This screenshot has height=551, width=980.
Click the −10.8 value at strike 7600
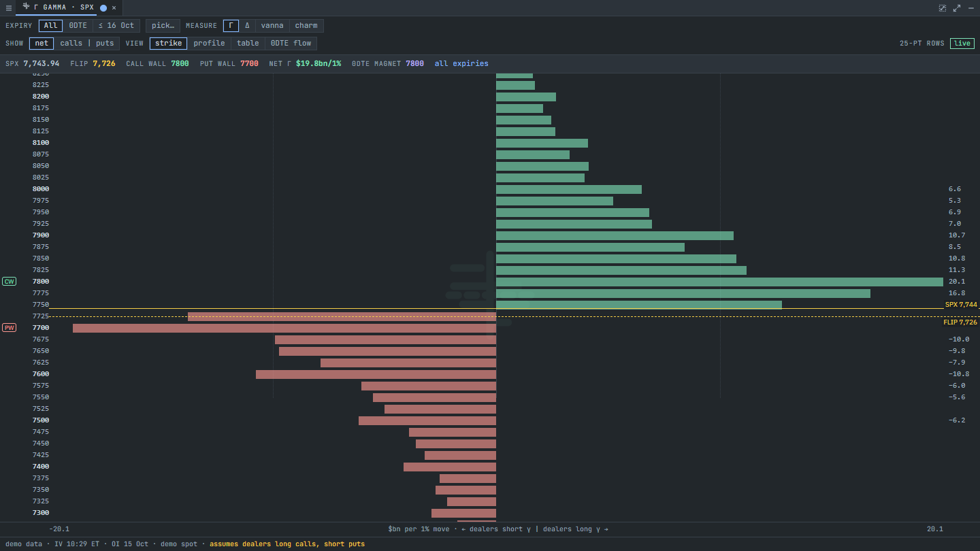coord(959,374)
